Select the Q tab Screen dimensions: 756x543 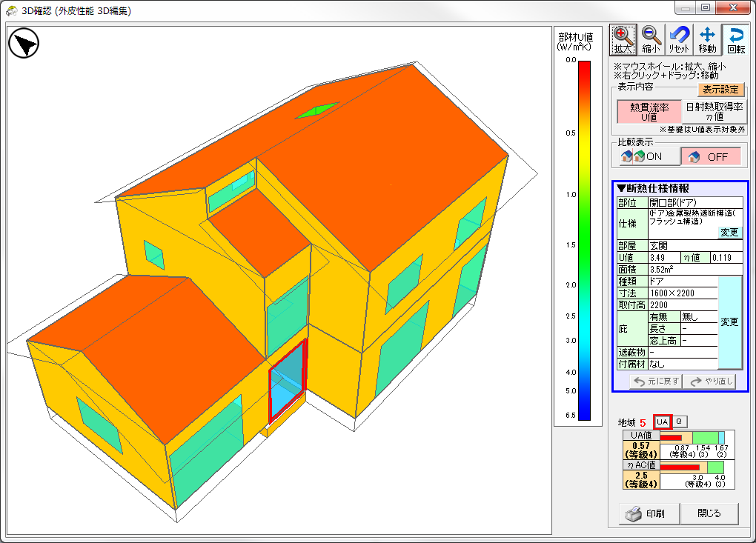[x=680, y=422]
